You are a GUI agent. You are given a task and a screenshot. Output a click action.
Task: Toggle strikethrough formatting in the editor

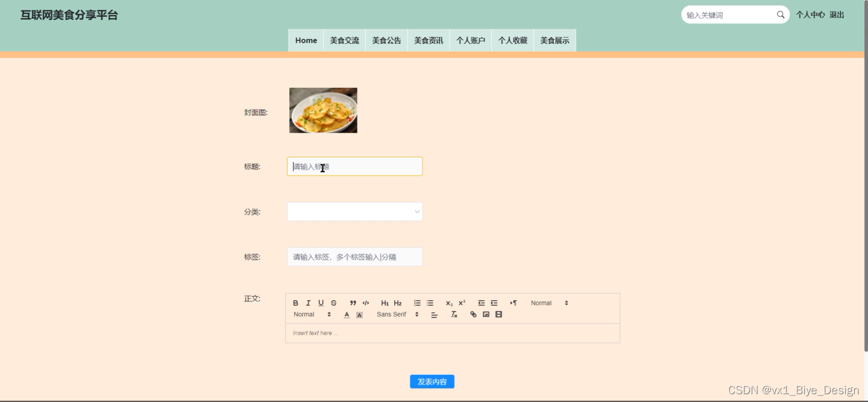click(333, 303)
